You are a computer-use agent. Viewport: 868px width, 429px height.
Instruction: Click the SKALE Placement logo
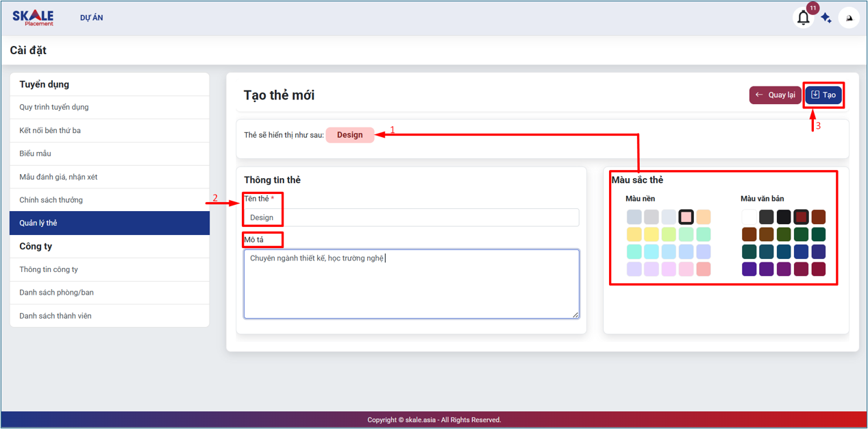33,18
